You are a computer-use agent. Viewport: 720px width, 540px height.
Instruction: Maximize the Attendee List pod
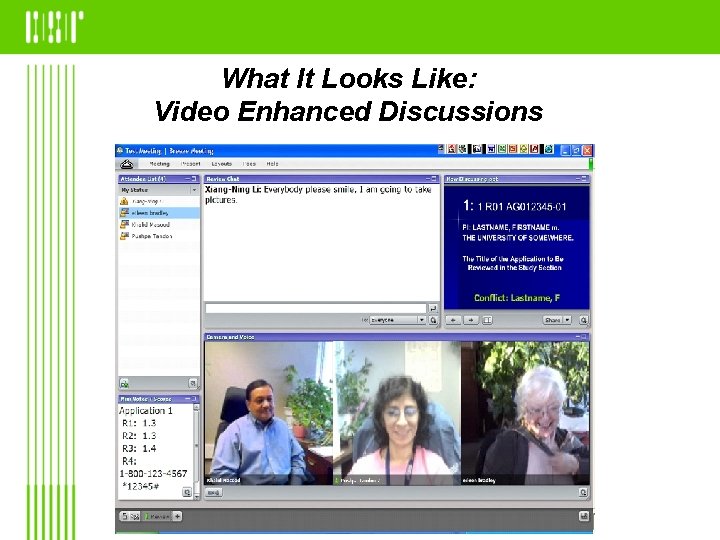(x=194, y=179)
